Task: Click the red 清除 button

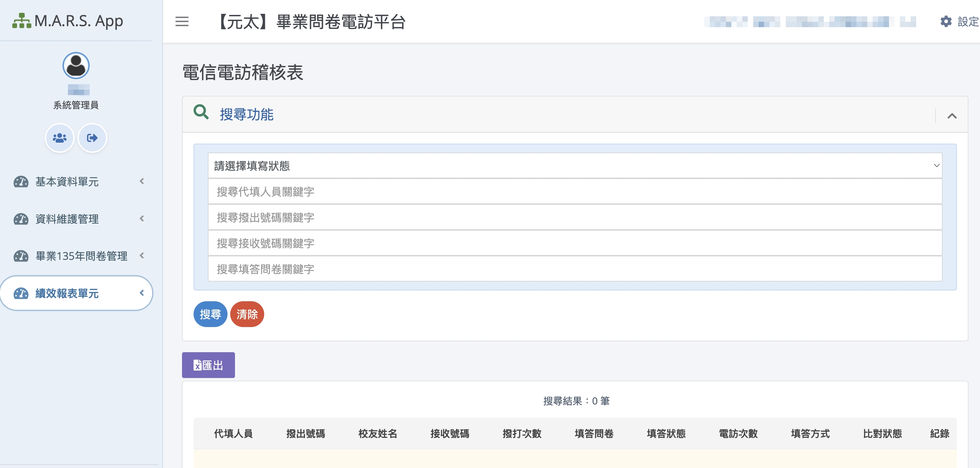Action: pos(247,314)
